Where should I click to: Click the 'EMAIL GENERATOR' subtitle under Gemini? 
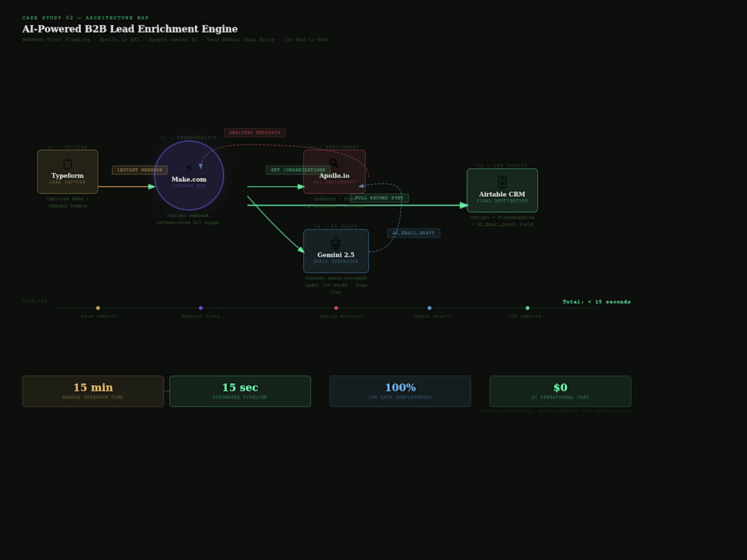tap(336, 261)
